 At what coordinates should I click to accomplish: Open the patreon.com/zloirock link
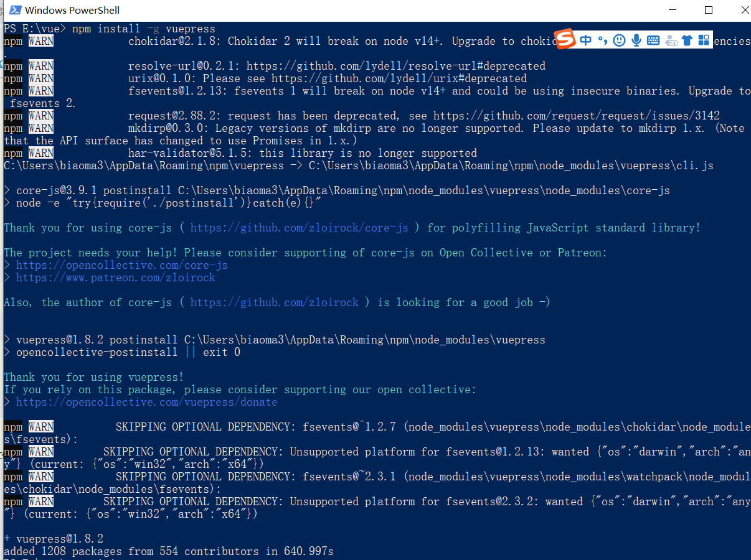(116, 278)
